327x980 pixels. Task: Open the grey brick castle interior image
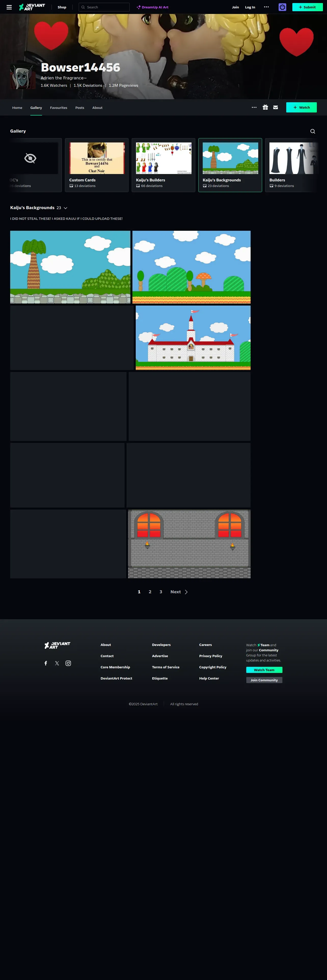click(189, 544)
